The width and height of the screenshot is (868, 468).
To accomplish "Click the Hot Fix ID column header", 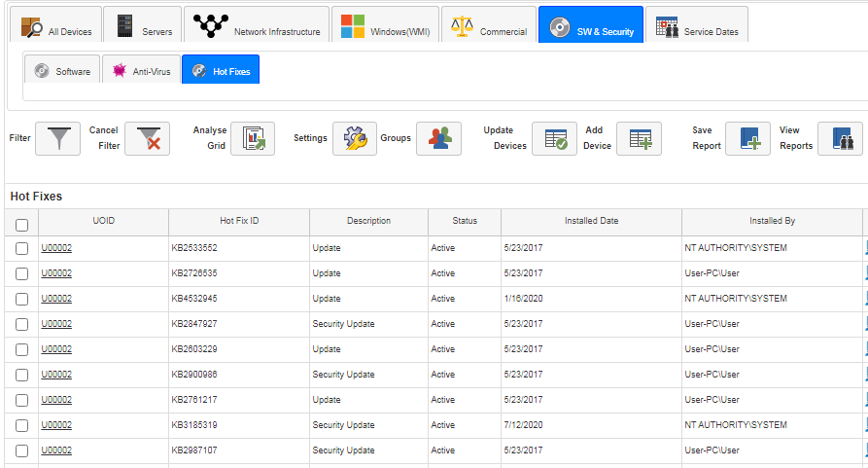I will (x=239, y=221).
